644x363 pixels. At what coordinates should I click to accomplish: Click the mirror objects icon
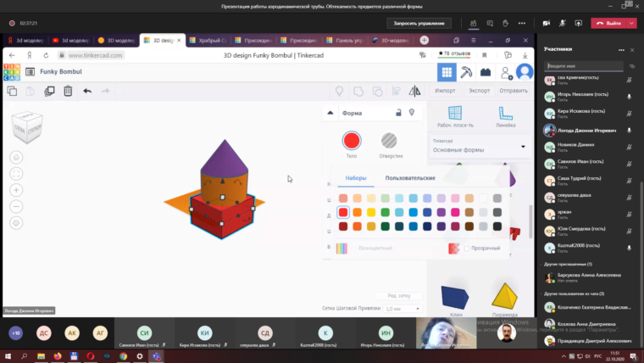414,91
